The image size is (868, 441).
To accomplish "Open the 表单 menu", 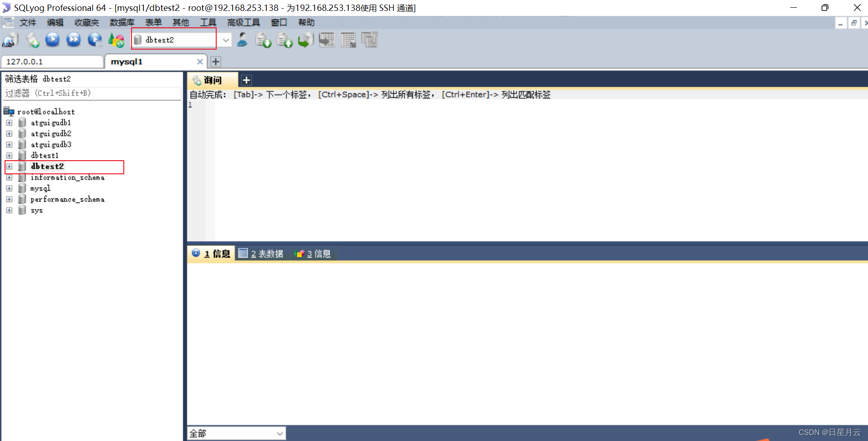I will point(153,22).
